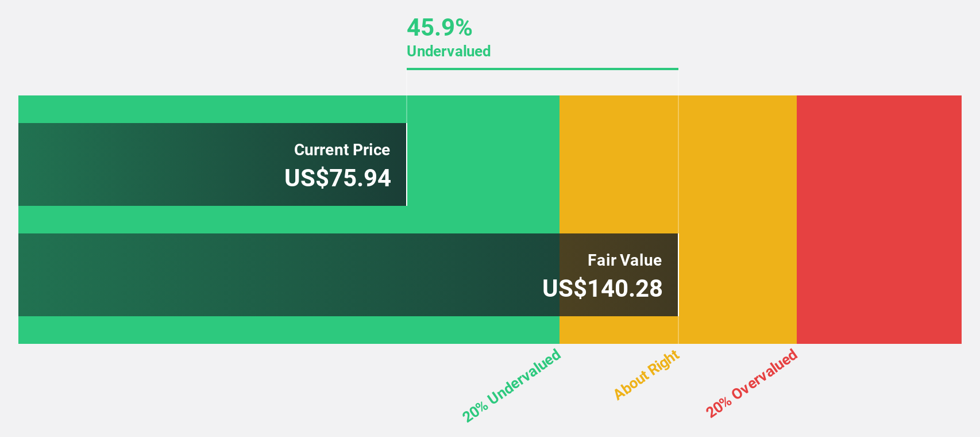Screen dimensions: 980x437
Task: Click the 20% Overvalued axis label
Action: (751, 384)
